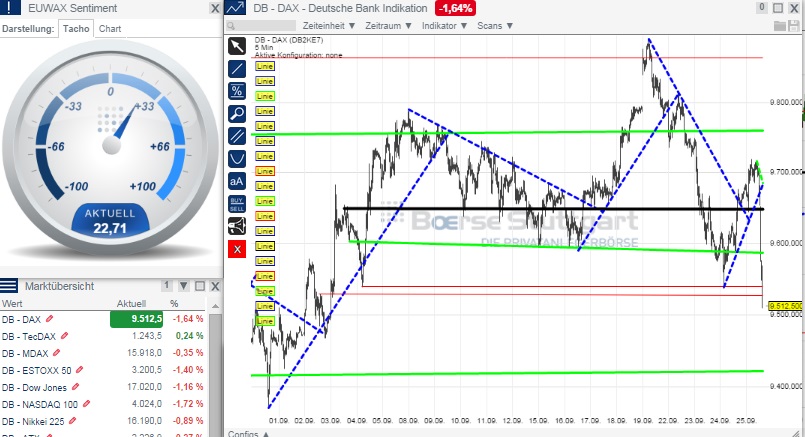Maximize the Marktübersicht panel
805x437 pixels.
coord(200,286)
